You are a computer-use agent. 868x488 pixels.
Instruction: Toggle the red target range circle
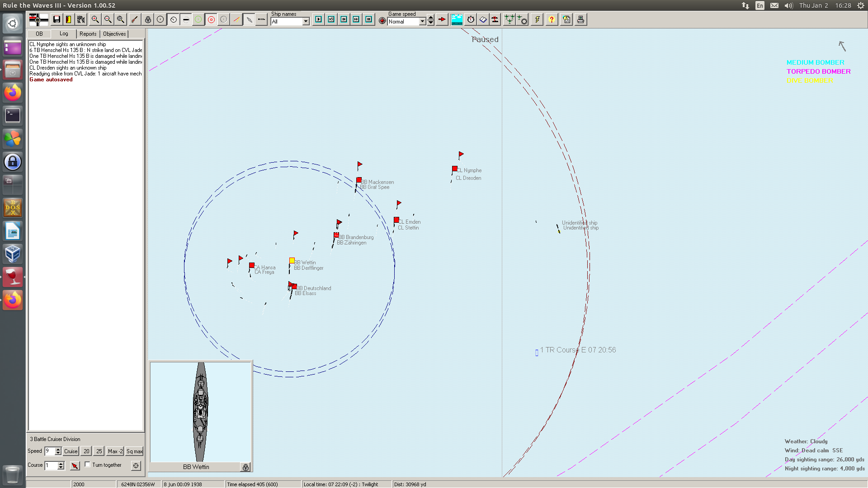point(211,19)
